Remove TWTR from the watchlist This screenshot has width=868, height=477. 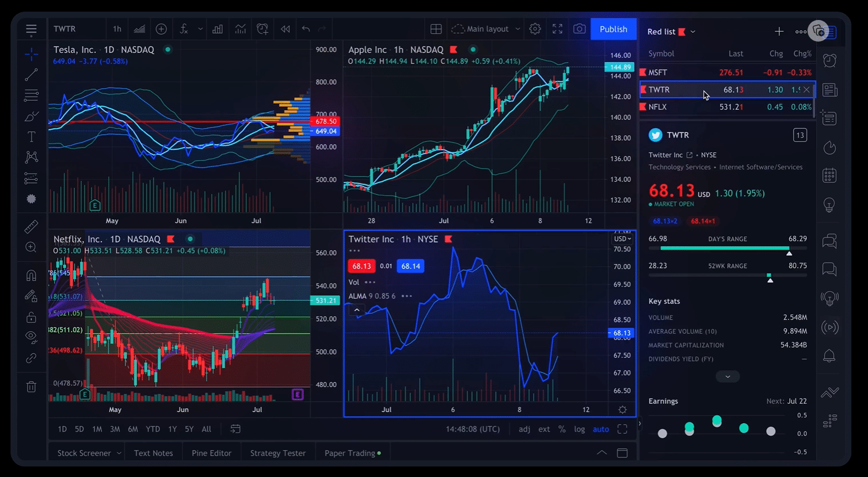tap(806, 89)
